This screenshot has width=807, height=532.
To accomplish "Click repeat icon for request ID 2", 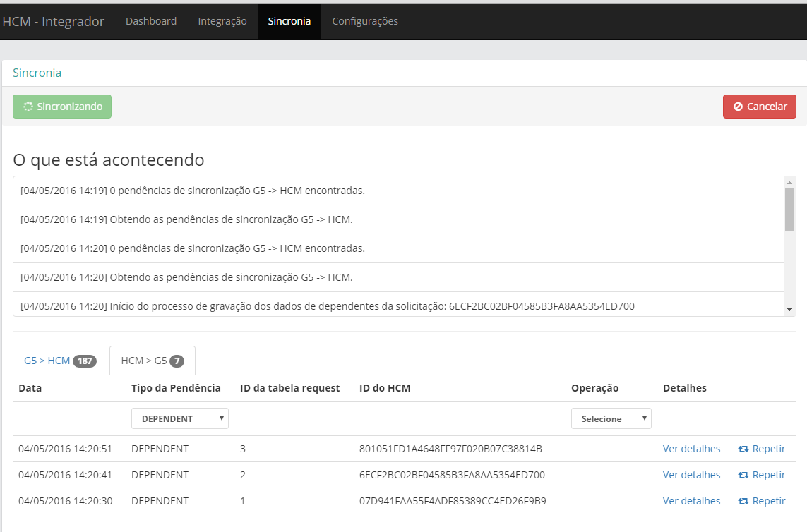I will coord(743,476).
